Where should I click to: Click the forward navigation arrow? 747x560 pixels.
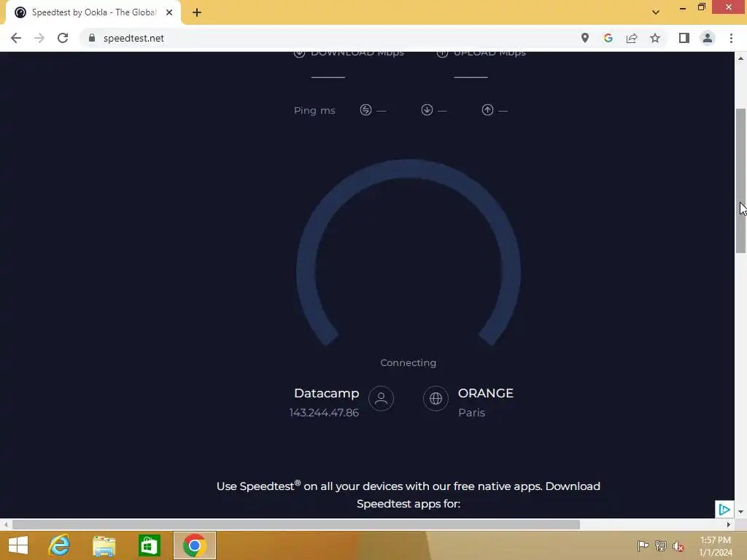point(39,38)
